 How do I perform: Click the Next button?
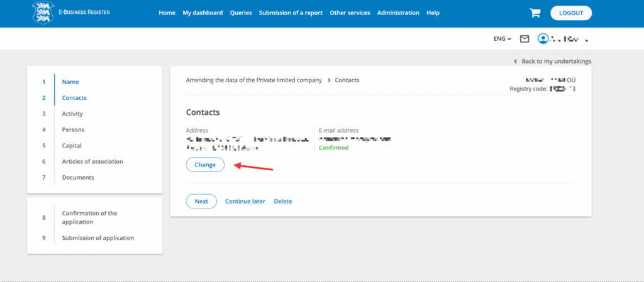pyautogui.click(x=201, y=201)
